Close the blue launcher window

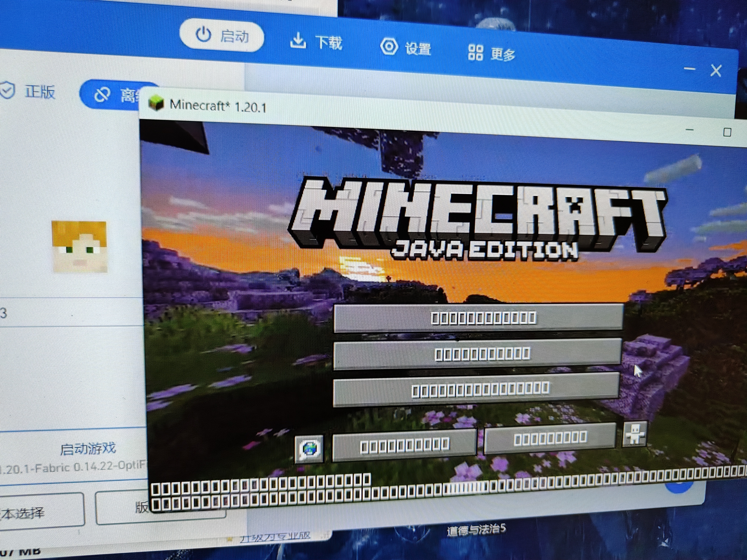click(x=716, y=71)
